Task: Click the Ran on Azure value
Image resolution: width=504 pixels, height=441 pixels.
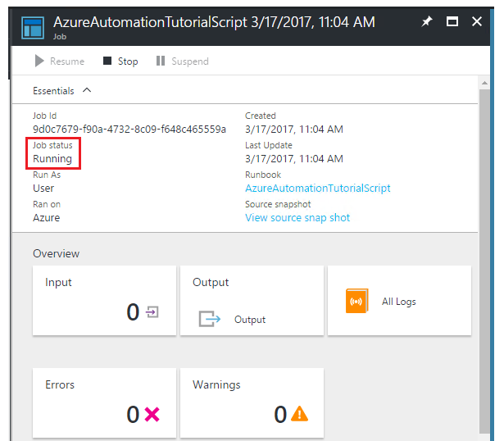Action: pos(46,218)
